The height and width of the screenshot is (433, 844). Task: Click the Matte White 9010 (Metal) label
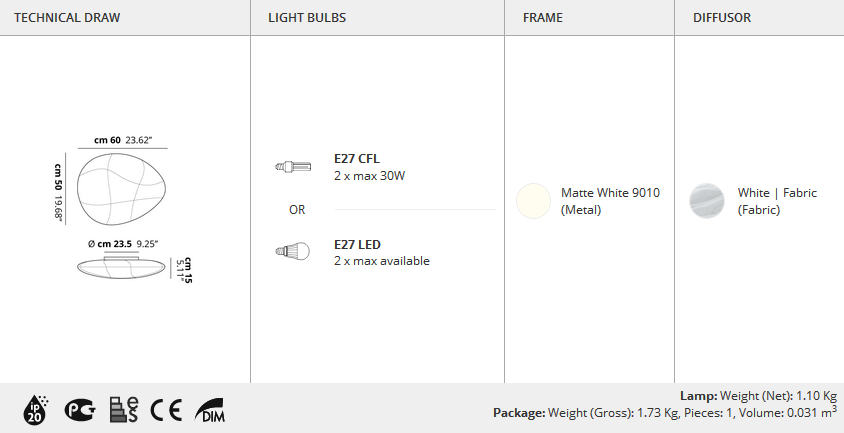(610, 201)
